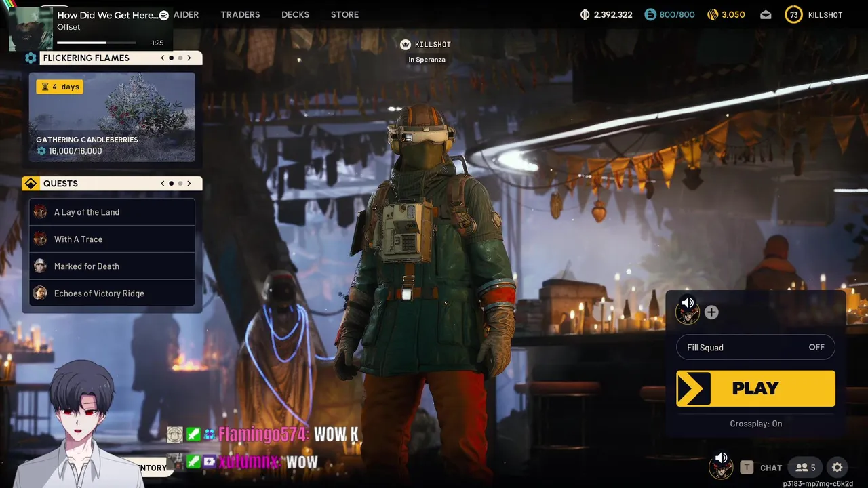This screenshot has width=868, height=488.
Task: Open the friends list showing 5
Action: [x=805, y=467]
